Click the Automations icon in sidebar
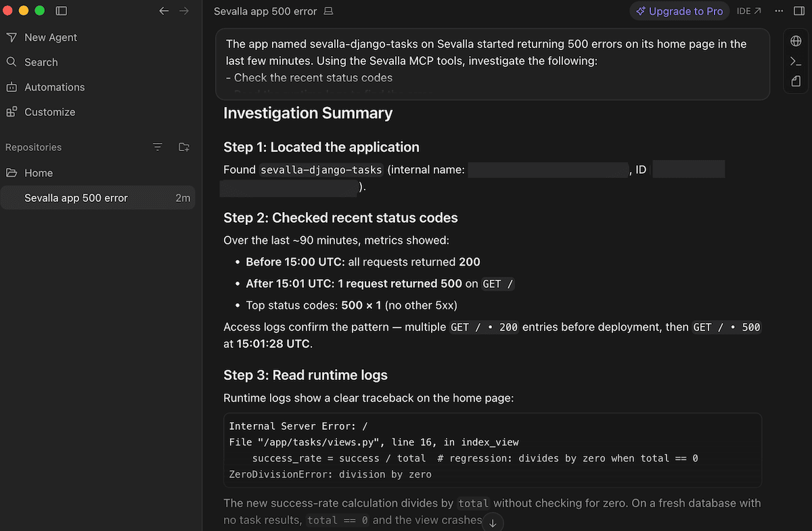The height and width of the screenshot is (531, 812). [12, 87]
